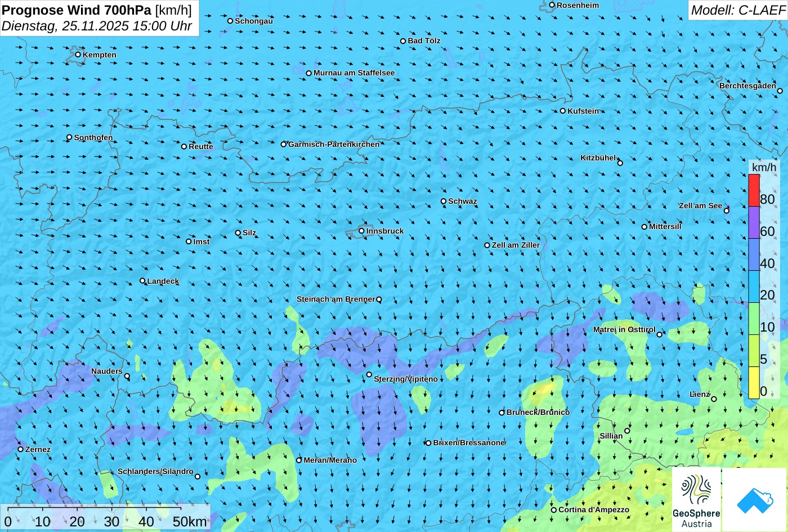This screenshot has width=788, height=532.
Task: Click the Berchtesgaden location marker
Action: click(780, 91)
